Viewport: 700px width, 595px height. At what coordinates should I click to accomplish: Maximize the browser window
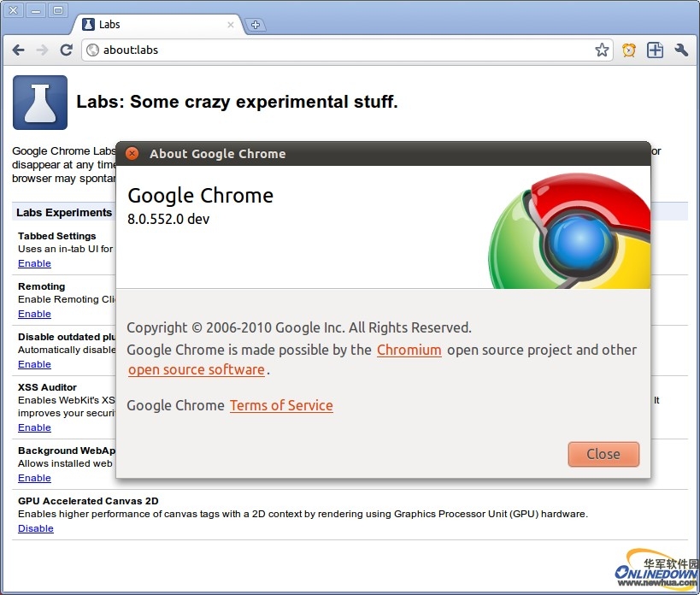click(58, 10)
